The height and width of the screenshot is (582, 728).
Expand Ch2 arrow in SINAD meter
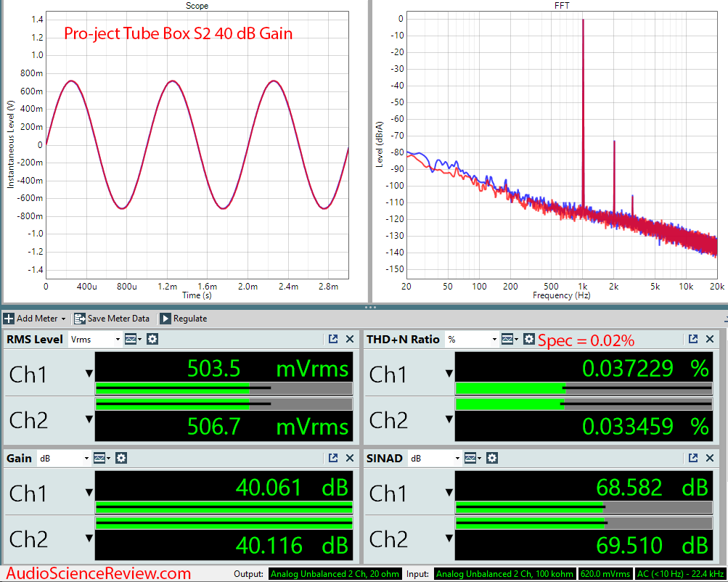coord(449,538)
